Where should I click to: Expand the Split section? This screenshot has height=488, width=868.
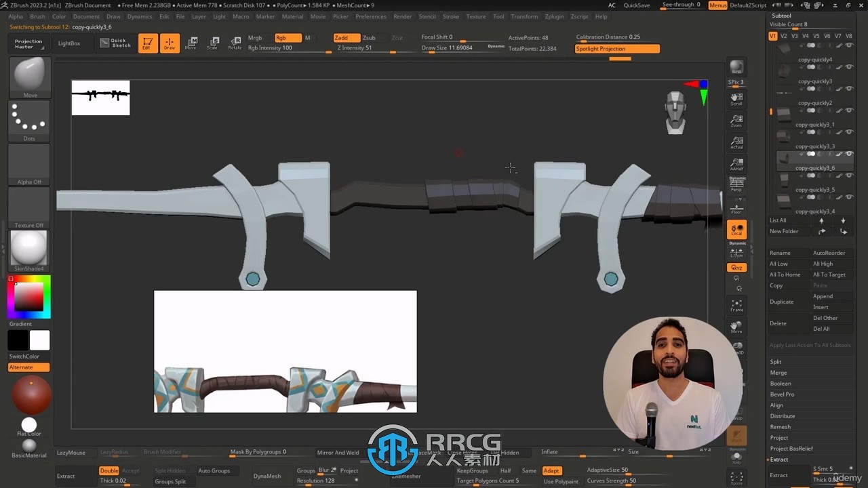tap(776, 362)
